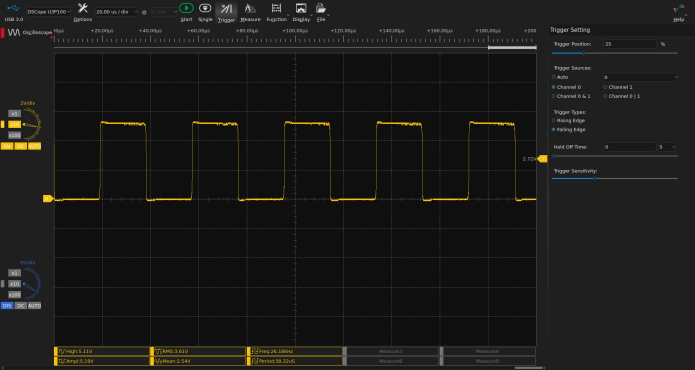Click blue channel 1 AUTO button
This screenshot has height=370, width=695.
click(x=34, y=306)
